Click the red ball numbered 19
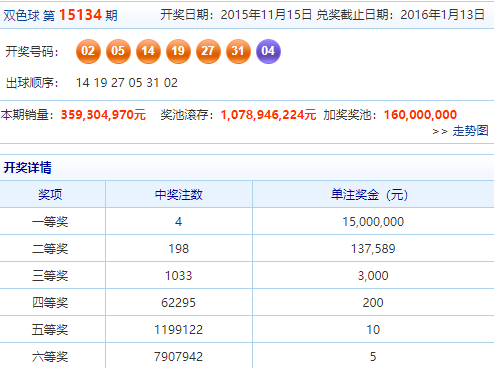Viewport: 494px width, 368px height. pyautogui.click(x=178, y=51)
